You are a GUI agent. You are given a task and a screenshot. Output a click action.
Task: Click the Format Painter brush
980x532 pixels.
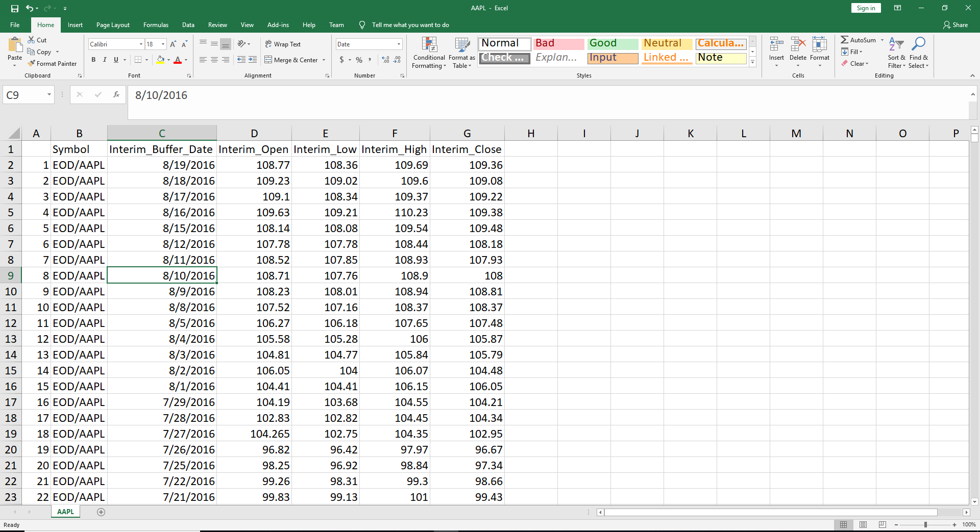pyautogui.click(x=52, y=64)
